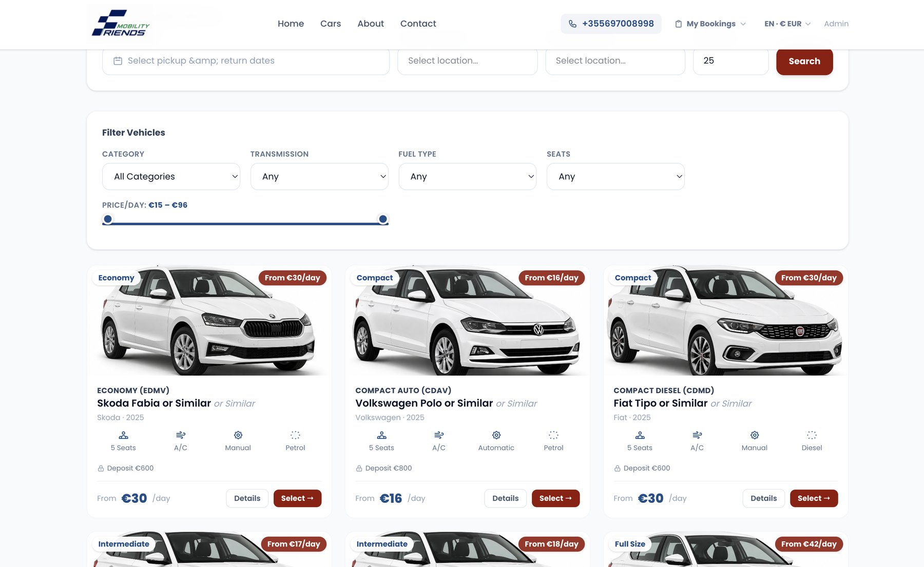
Task: Click the seats icon on Skoda Fabia card
Action: tap(123, 435)
